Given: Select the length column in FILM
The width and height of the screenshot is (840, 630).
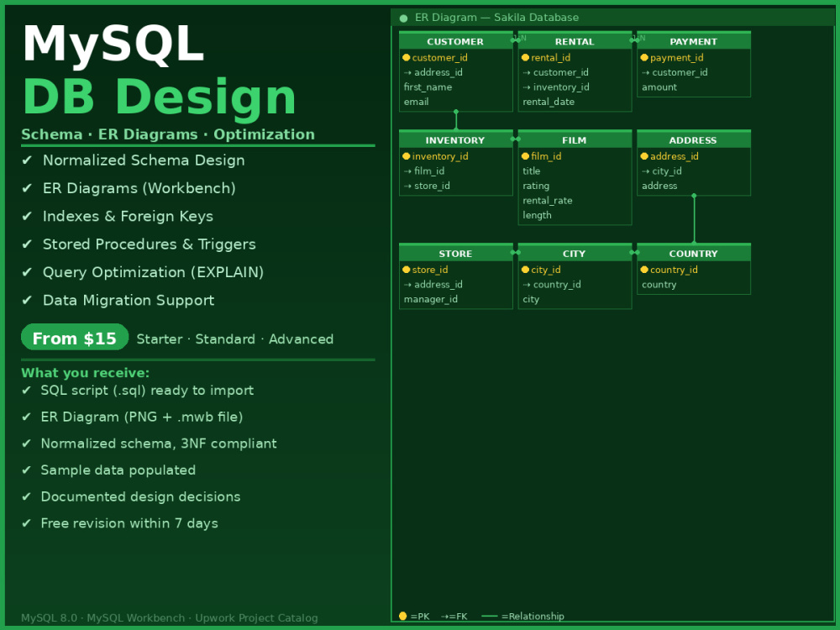Looking at the screenshot, I should (537, 215).
